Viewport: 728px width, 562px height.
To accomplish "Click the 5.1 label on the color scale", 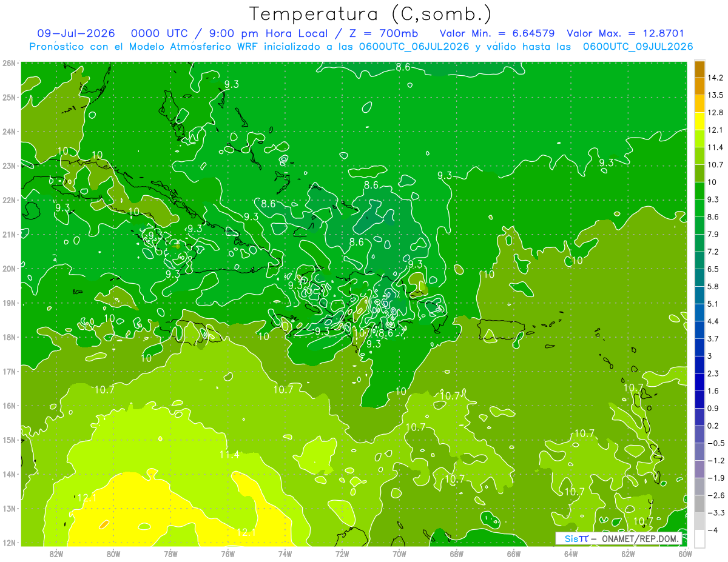I will [x=713, y=304].
